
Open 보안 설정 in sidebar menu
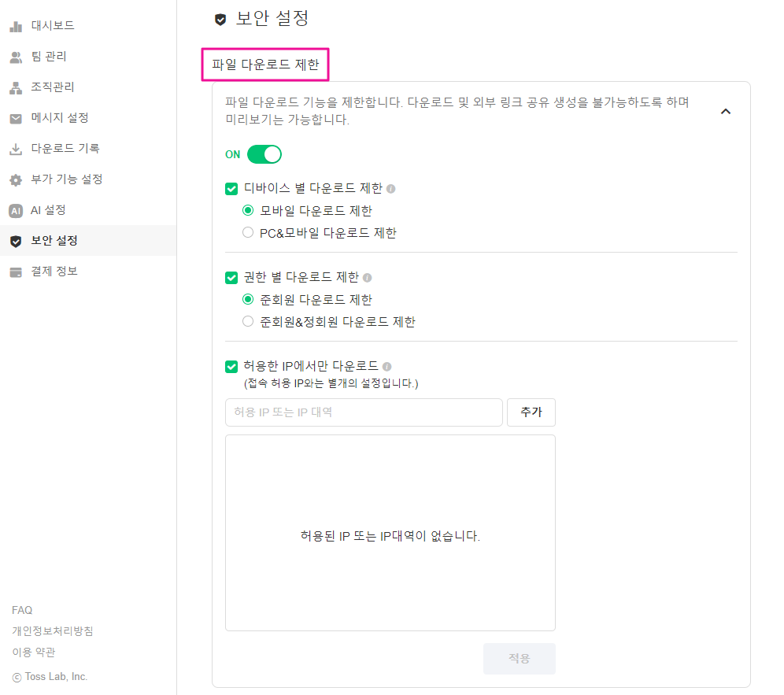point(54,241)
